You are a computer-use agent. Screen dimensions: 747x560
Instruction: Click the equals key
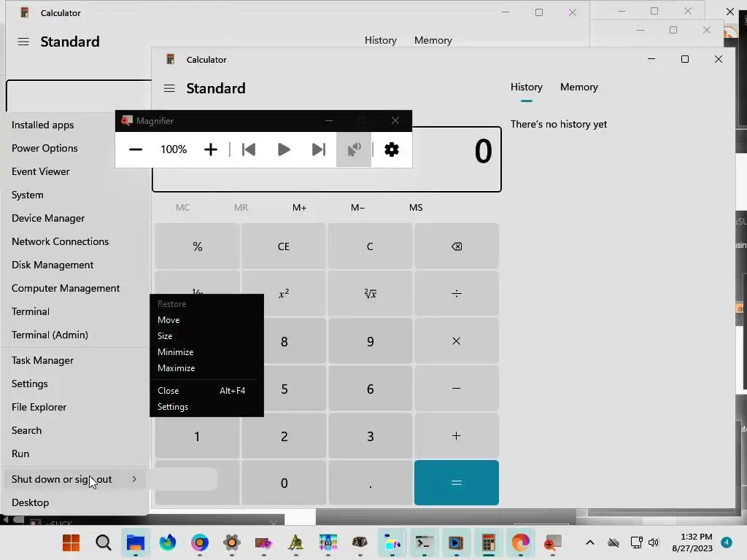[457, 483]
